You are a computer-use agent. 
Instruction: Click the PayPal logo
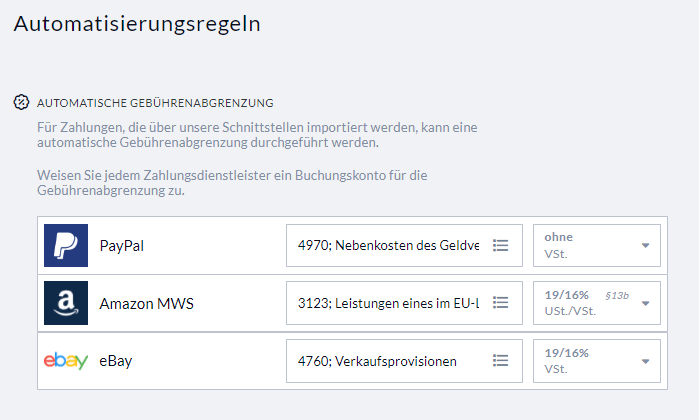pyautogui.click(x=66, y=245)
